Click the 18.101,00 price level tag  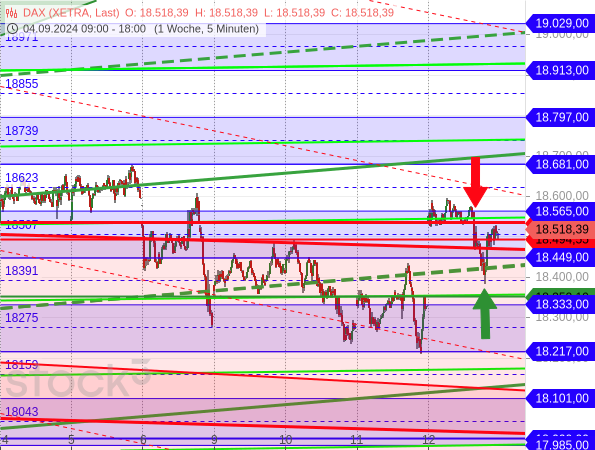(x=560, y=398)
